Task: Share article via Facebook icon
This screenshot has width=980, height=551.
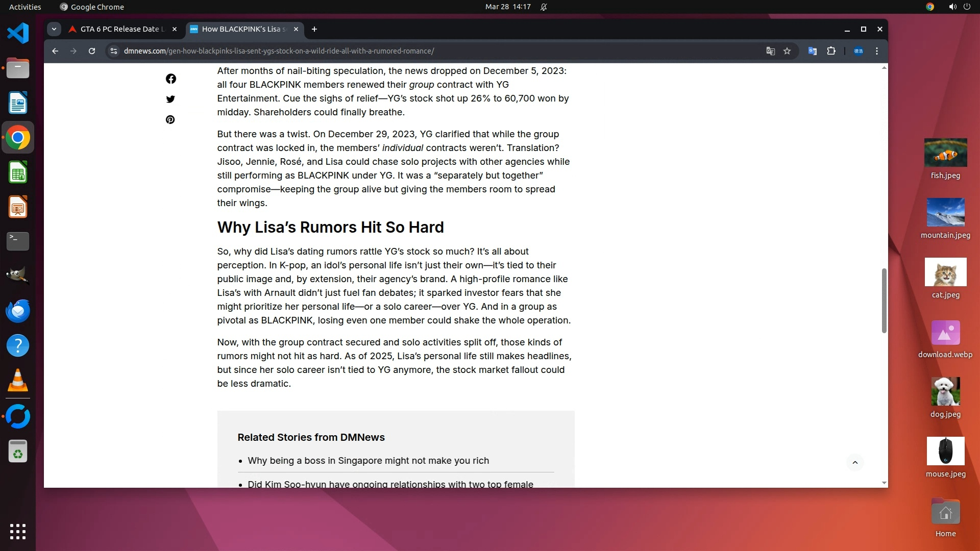Action: point(170,79)
